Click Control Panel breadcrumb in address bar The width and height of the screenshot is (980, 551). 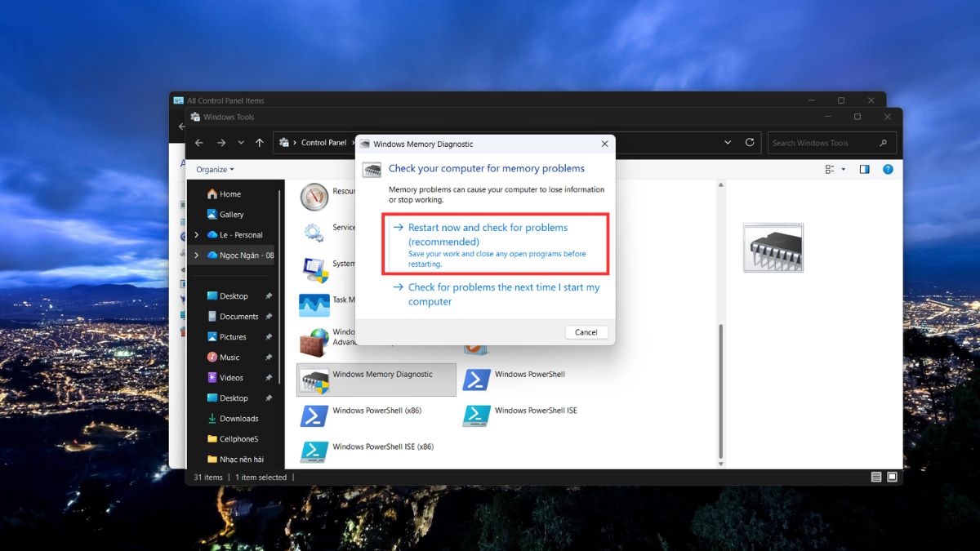click(x=323, y=143)
